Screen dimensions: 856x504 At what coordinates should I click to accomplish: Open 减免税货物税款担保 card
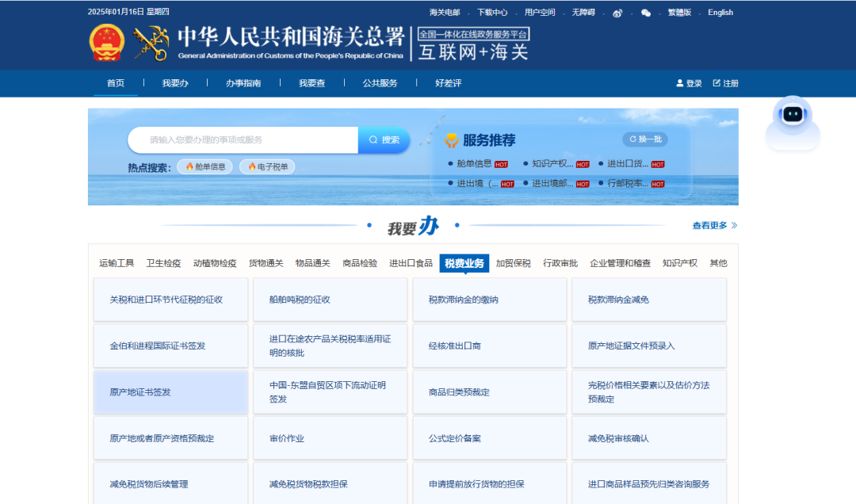[x=331, y=484]
